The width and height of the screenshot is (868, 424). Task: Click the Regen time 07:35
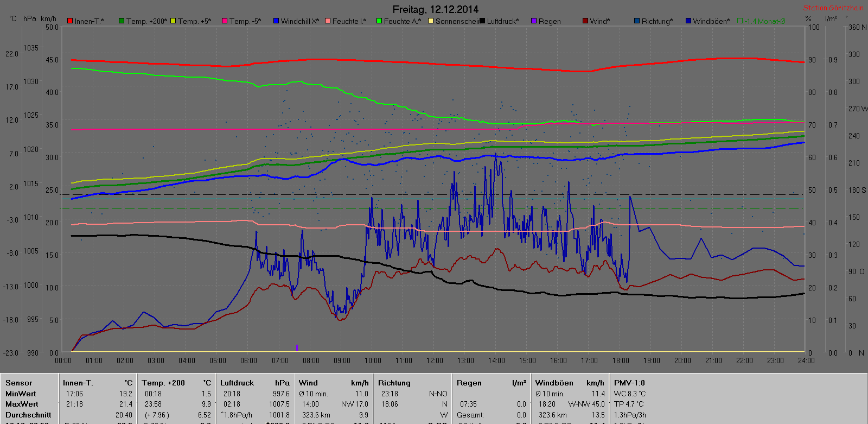click(468, 404)
